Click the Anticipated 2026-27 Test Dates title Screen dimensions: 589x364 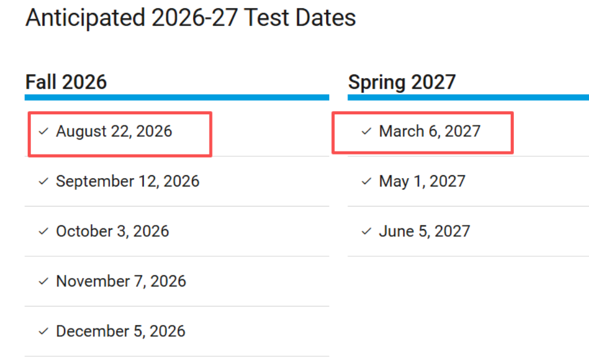191,18
